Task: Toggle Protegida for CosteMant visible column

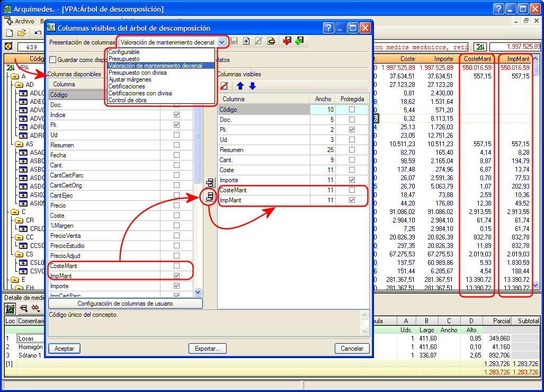Action: (352, 190)
